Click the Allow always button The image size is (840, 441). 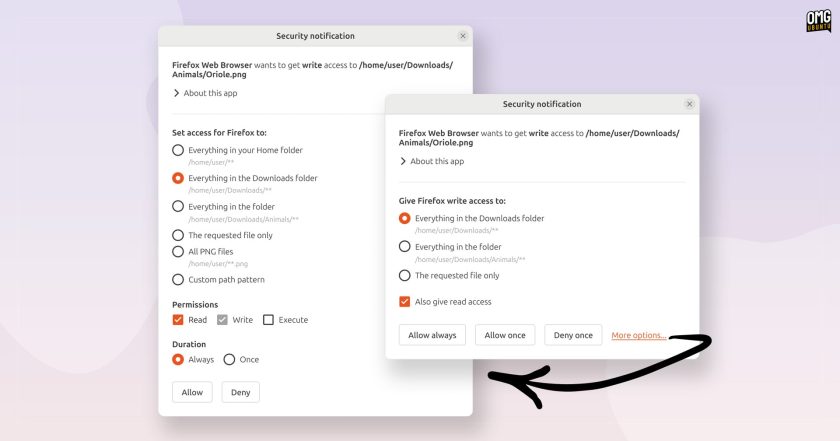point(432,335)
